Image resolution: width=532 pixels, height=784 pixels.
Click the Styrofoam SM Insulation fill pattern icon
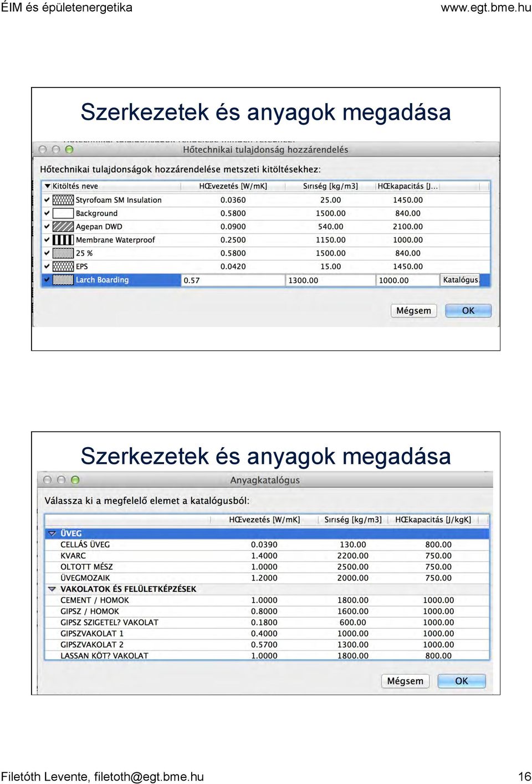(63, 200)
